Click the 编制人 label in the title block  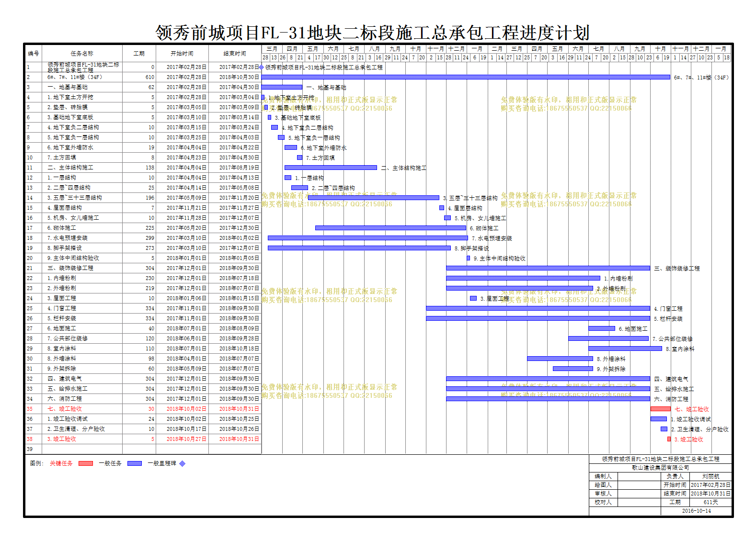tap(603, 476)
